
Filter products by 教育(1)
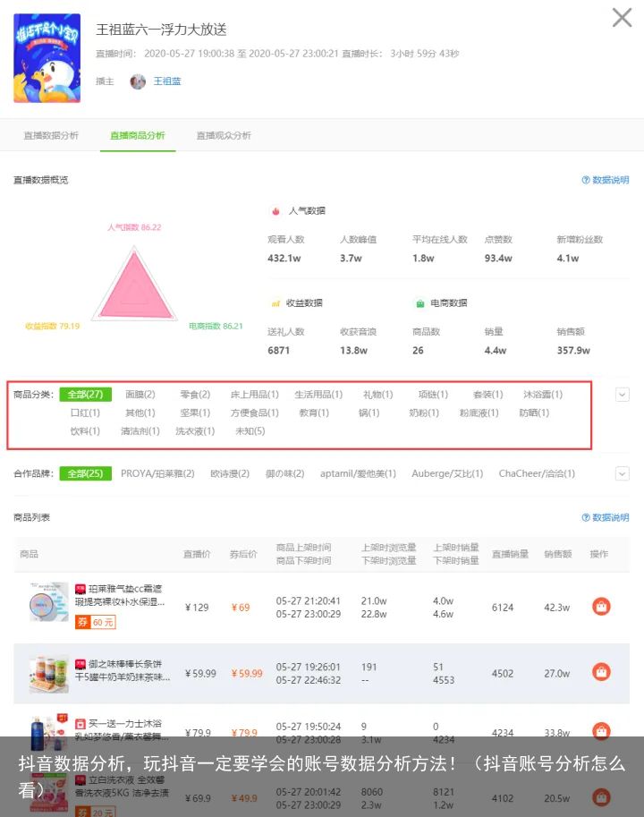click(x=314, y=413)
